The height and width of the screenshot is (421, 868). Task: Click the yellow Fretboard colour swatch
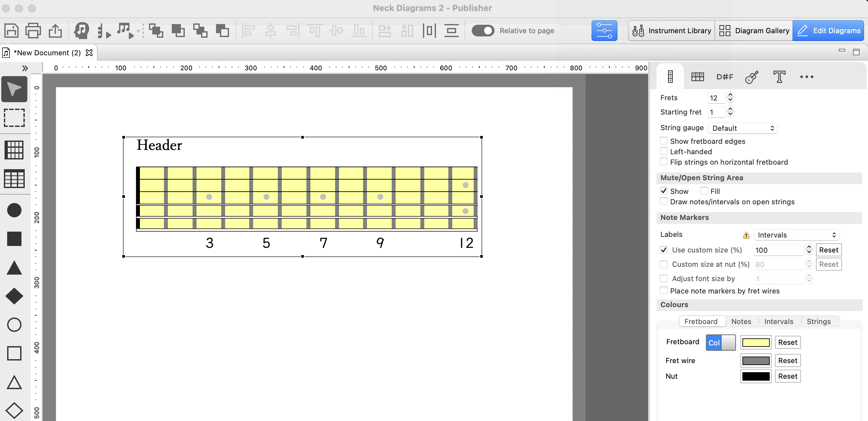[x=755, y=343]
